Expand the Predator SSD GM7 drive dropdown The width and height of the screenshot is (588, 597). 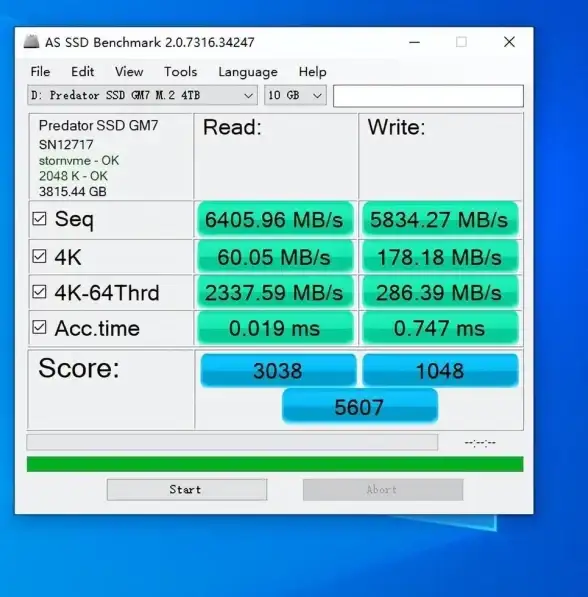pos(142,95)
